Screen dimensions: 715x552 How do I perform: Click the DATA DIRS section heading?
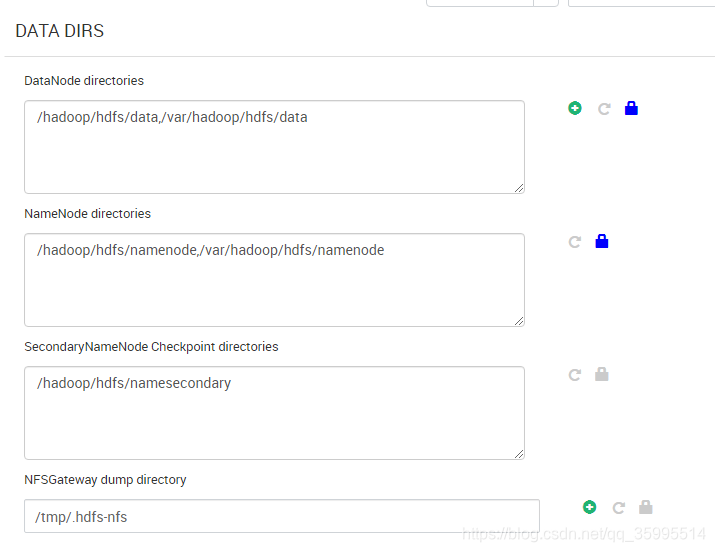[60, 31]
